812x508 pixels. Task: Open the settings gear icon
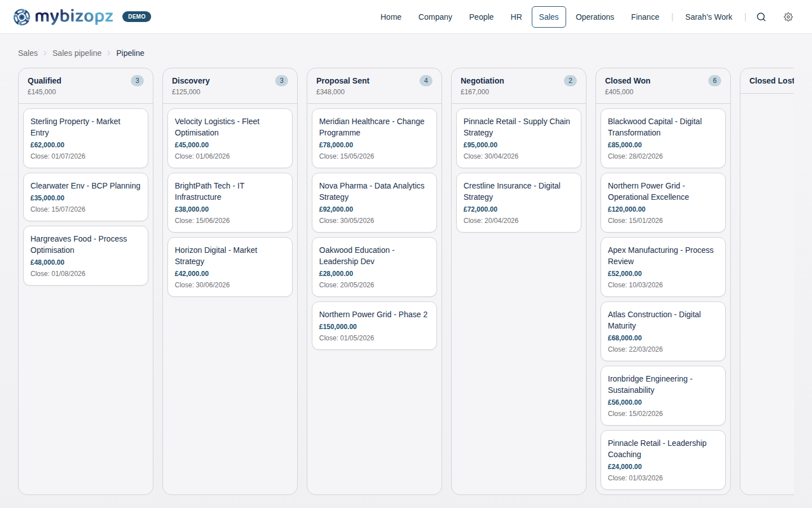[788, 17]
